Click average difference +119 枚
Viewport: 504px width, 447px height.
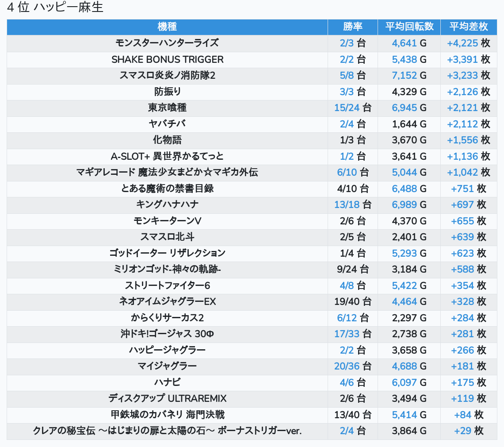469,398
